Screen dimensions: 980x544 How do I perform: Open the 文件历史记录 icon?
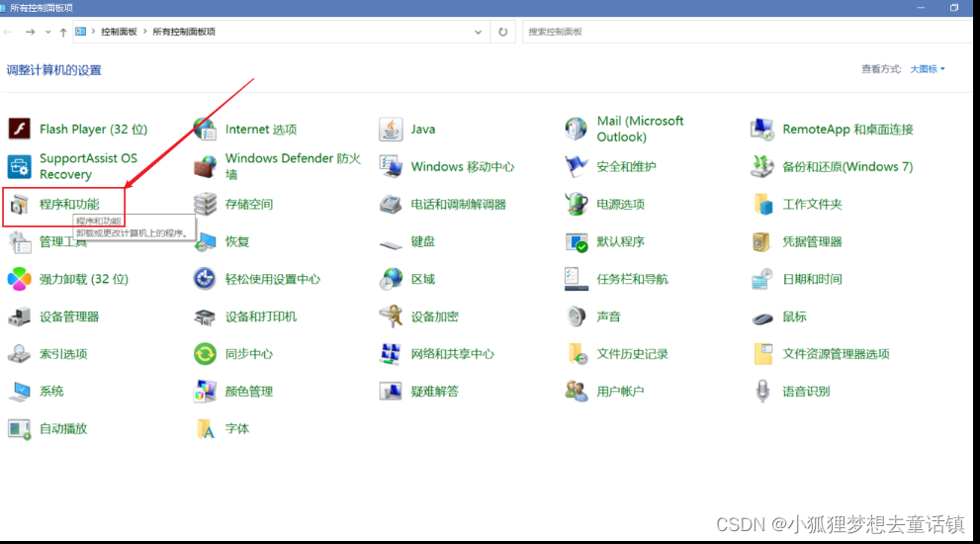(577, 354)
